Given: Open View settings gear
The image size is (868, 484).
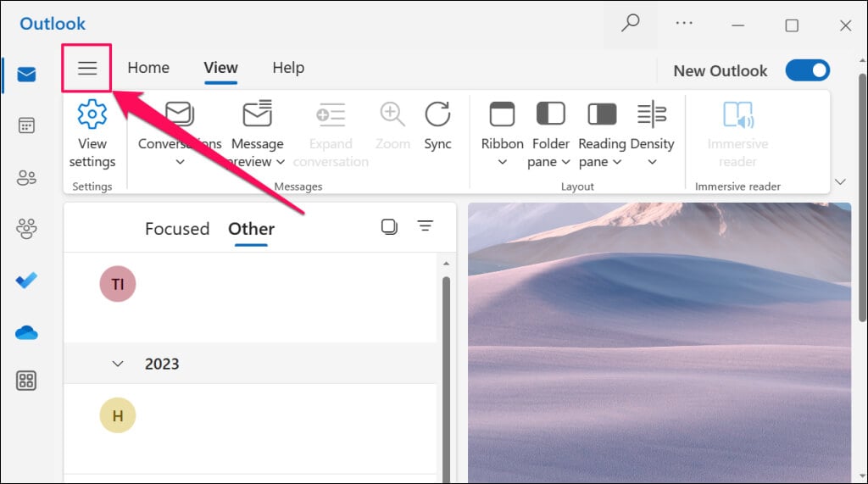Looking at the screenshot, I should (x=92, y=114).
